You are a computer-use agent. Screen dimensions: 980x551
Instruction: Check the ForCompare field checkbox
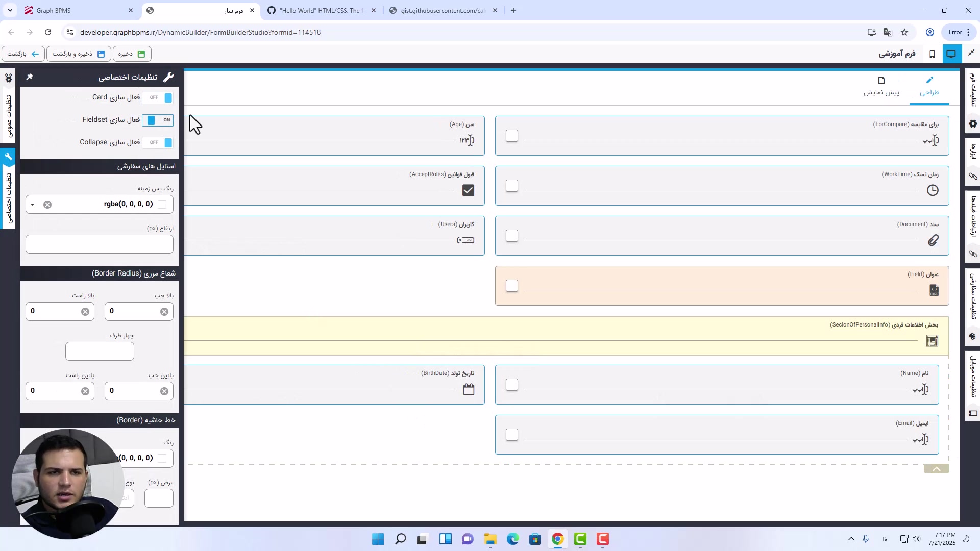[512, 136]
